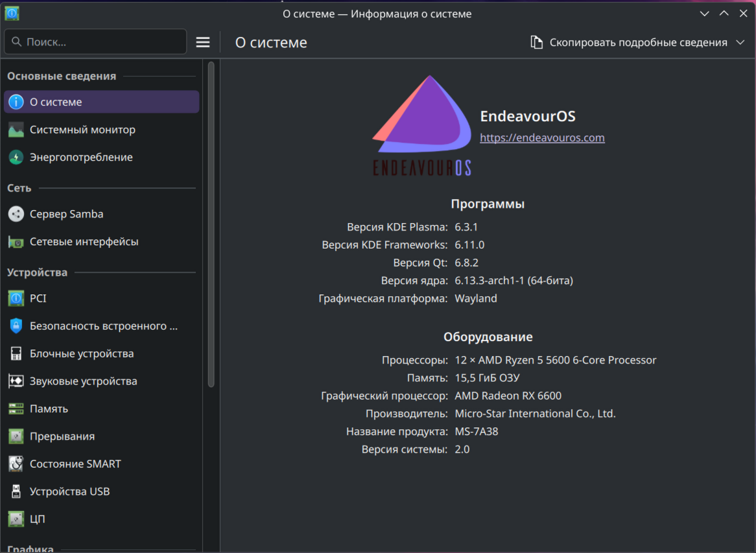This screenshot has width=756, height=553.
Task: Click Основные сведения sidebar group header
Action: coord(62,76)
